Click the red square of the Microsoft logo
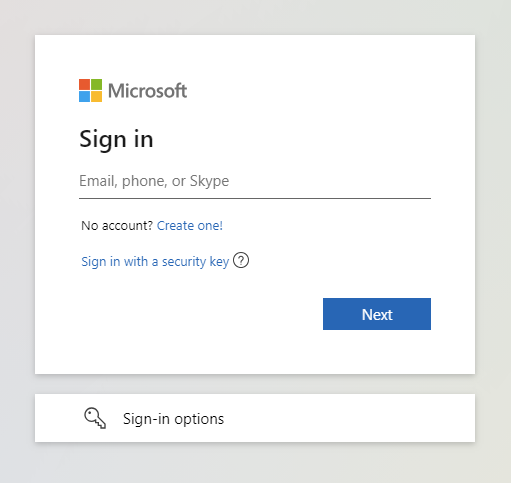Viewport: 511px width, 483px height. [x=84, y=84]
